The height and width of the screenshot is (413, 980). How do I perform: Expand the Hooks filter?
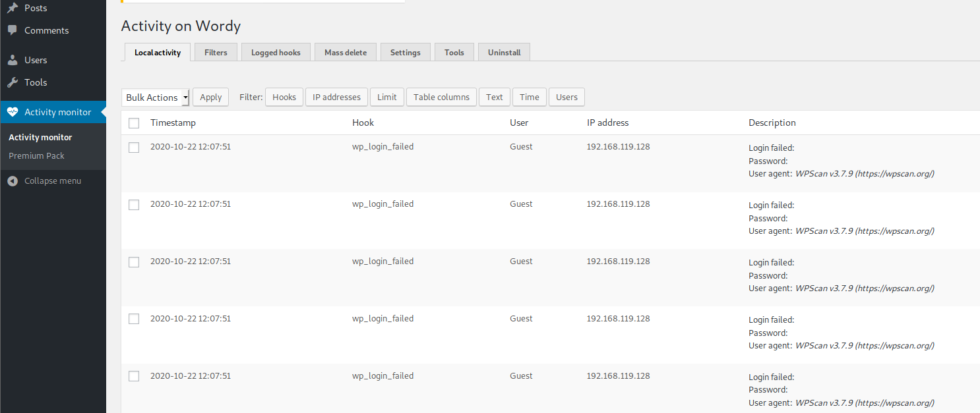click(284, 97)
